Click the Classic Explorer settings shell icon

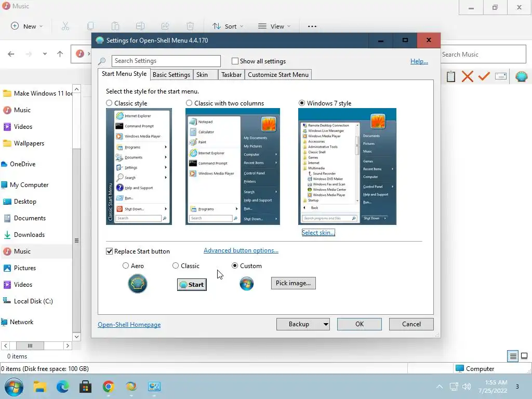521,76
